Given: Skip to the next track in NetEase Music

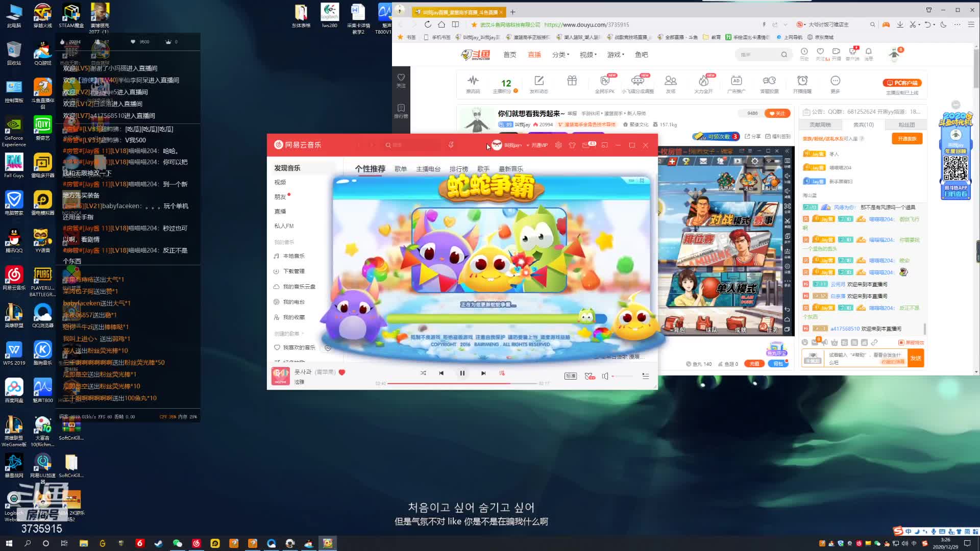Looking at the screenshot, I should tap(483, 373).
